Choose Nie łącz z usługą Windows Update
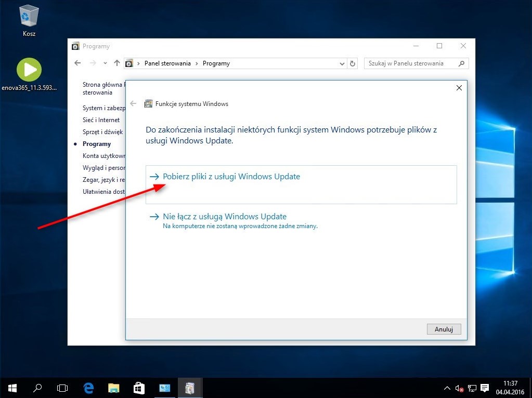The width and height of the screenshot is (532, 398). coord(225,217)
